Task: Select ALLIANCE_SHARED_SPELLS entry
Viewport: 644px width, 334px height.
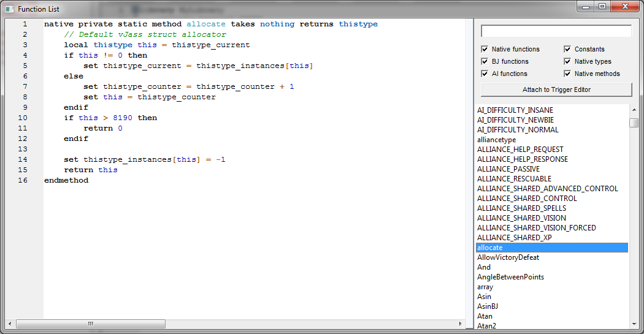Action: click(x=551, y=208)
